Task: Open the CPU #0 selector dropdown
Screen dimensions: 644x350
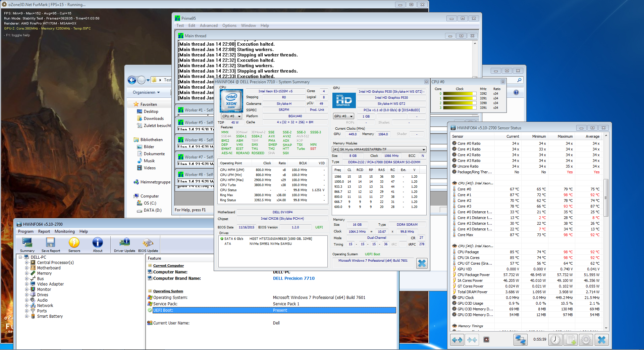Action: [x=231, y=116]
